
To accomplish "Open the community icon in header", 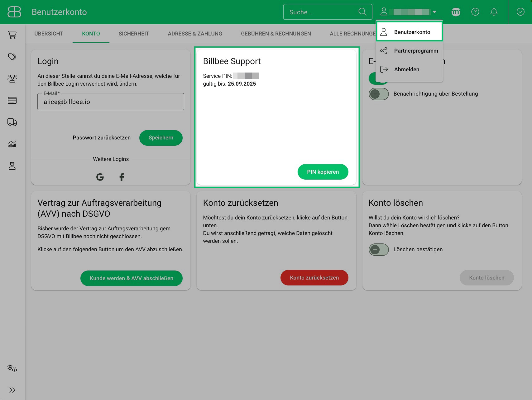I will pyautogui.click(x=456, y=12).
